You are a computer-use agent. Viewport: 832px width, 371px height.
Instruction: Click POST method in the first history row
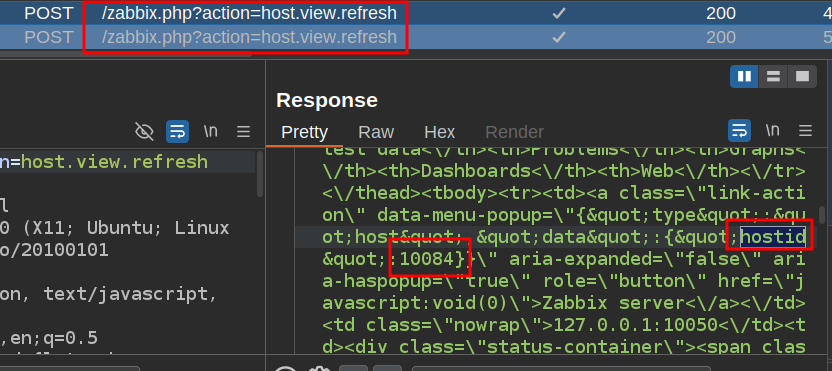coord(49,13)
